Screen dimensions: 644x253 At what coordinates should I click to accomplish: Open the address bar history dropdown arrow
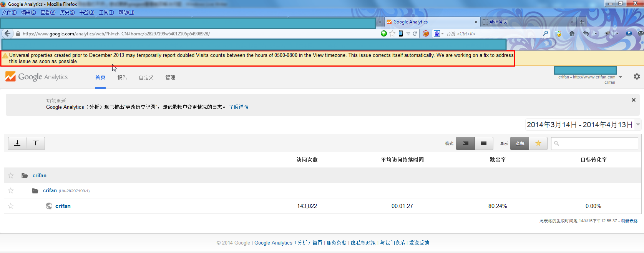(408, 33)
